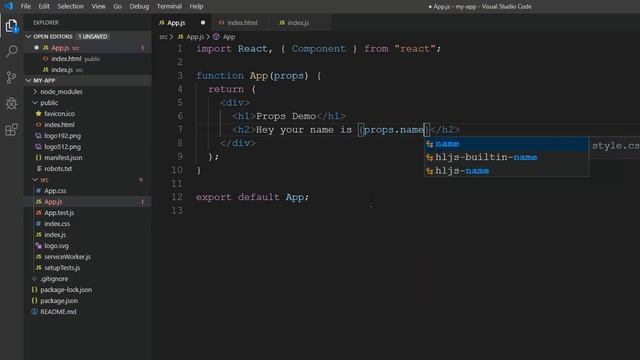The image size is (640, 360).
Task: Click the src breadcrumb segment
Action: (163, 37)
